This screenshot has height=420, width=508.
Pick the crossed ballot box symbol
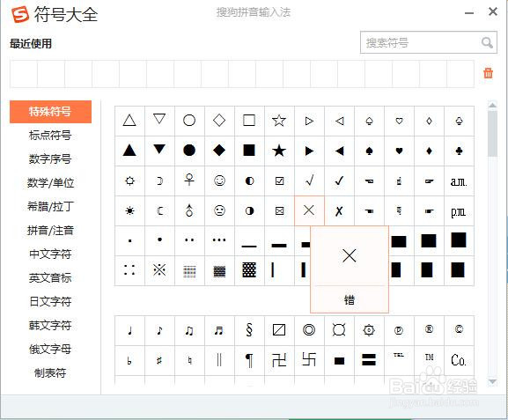pyautogui.click(x=279, y=210)
